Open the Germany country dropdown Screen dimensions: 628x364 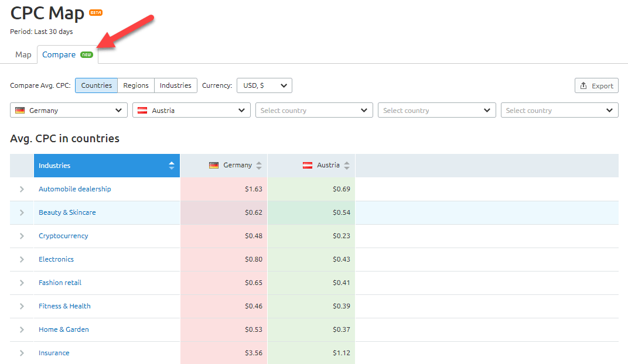pyautogui.click(x=69, y=110)
